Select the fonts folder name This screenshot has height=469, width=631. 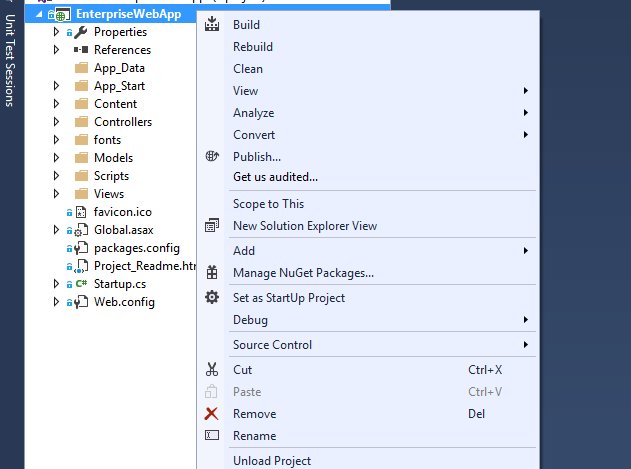pos(107,140)
